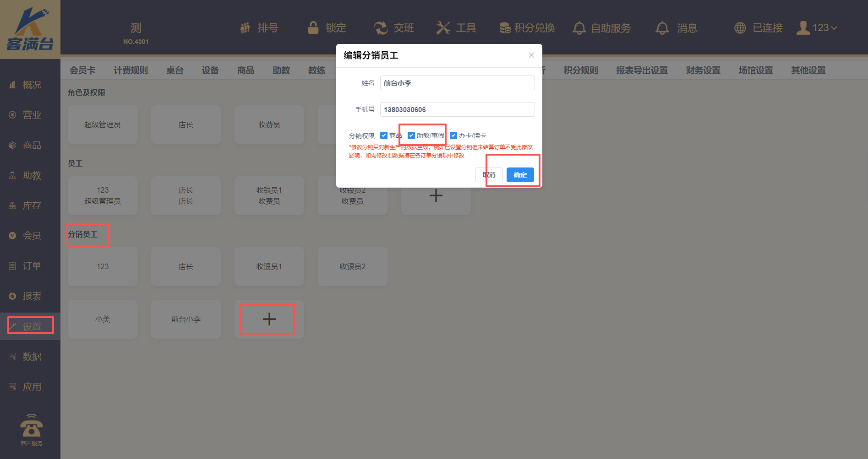868x459 pixels.
Task: Click the 取消 cancel button
Action: point(489,175)
